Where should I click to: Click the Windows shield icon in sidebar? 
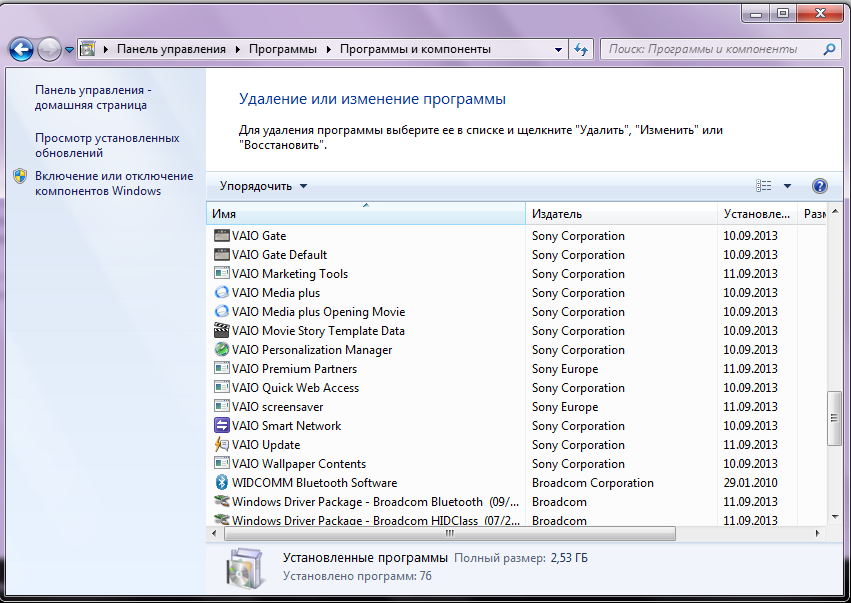pos(20,176)
